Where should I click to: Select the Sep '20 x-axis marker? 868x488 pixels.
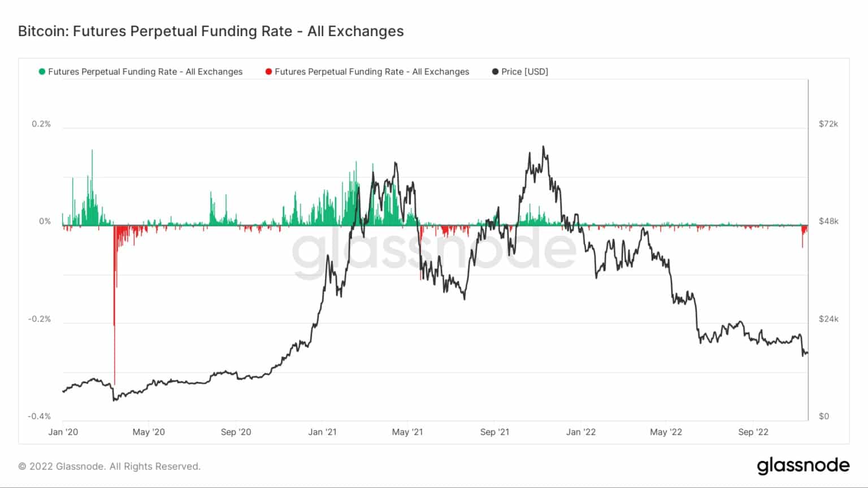[x=236, y=432]
